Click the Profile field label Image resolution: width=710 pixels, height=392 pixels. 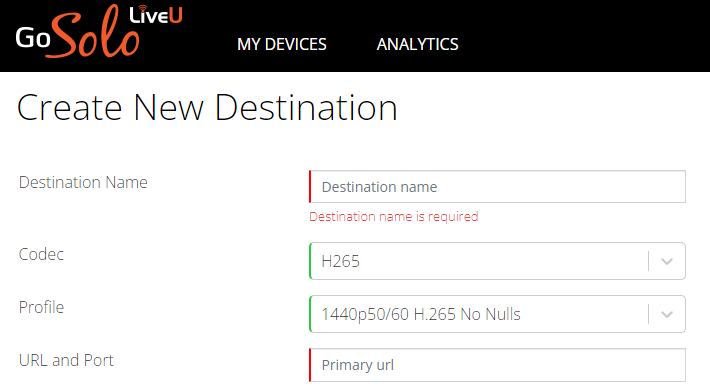41,307
